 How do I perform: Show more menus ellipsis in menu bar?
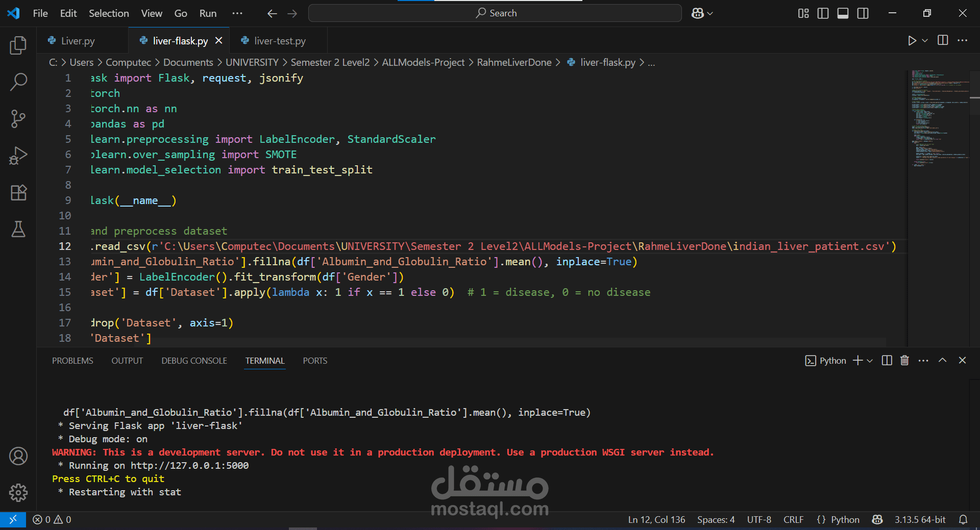(237, 13)
